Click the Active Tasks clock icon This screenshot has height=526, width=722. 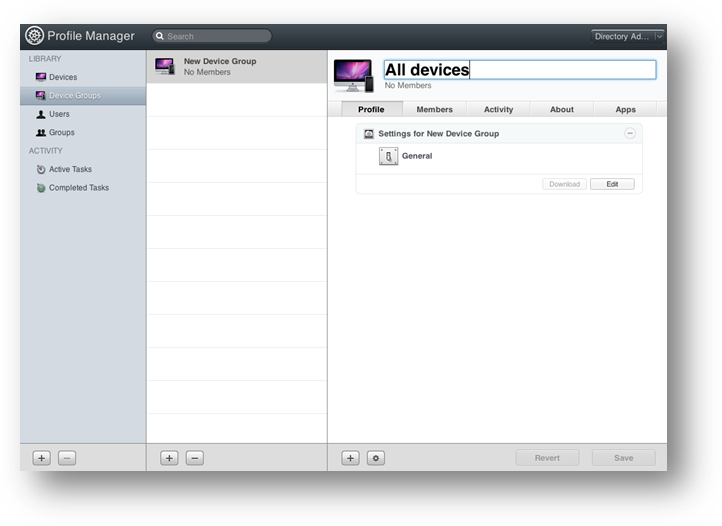41,169
